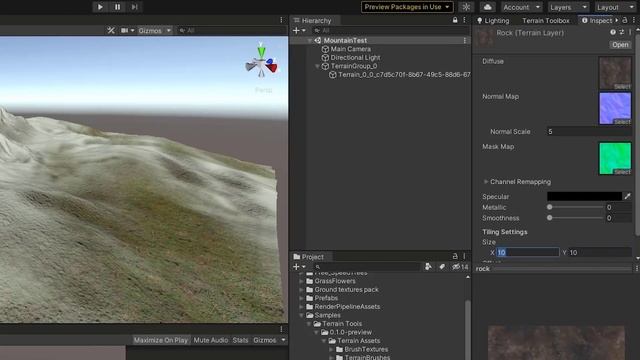Toggle Mute Audio in Game view
The width and height of the screenshot is (640, 360).
tap(211, 340)
